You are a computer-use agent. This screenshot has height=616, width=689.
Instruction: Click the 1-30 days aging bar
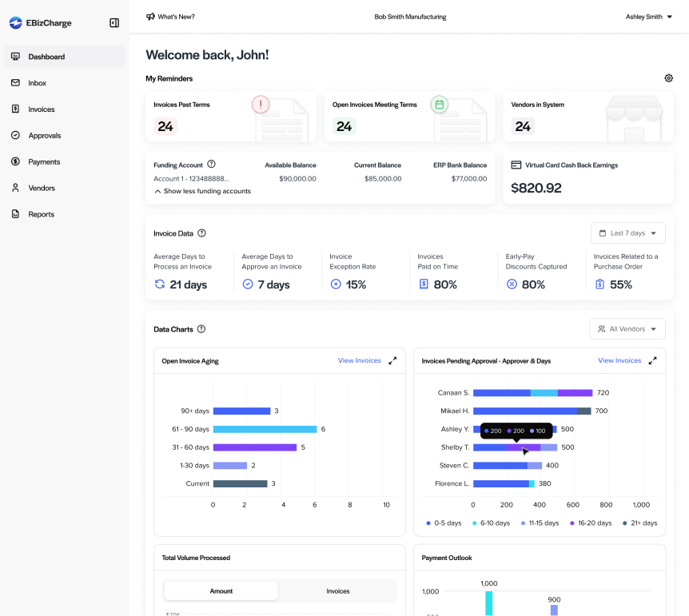point(230,465)
